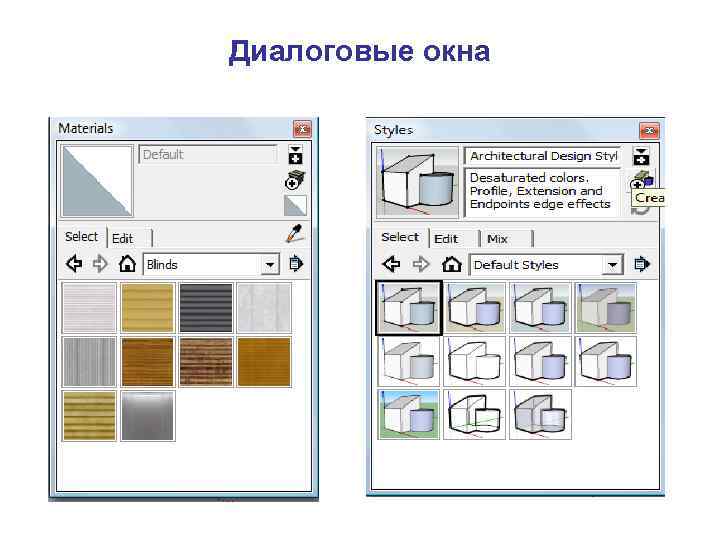The width and height of the screenshot is (720, 540).
Task: Close the Materials window
Action: pyautogui.click(x=302, y=129)
